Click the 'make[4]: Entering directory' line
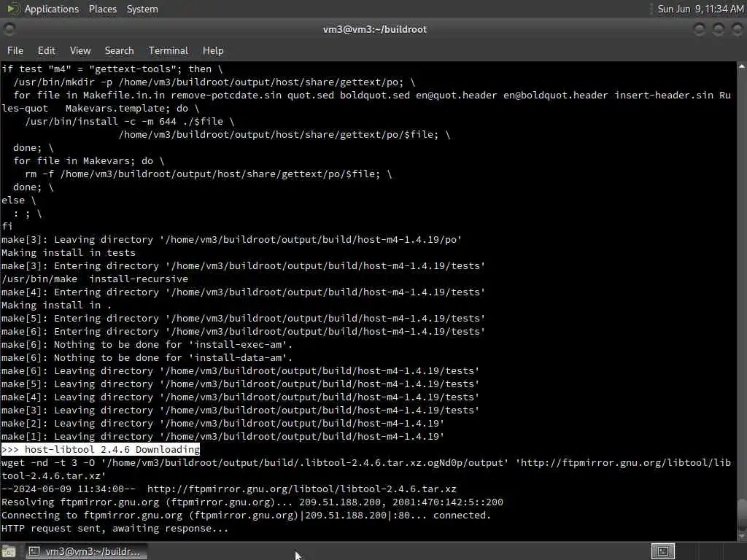 [x=243, y=292]
